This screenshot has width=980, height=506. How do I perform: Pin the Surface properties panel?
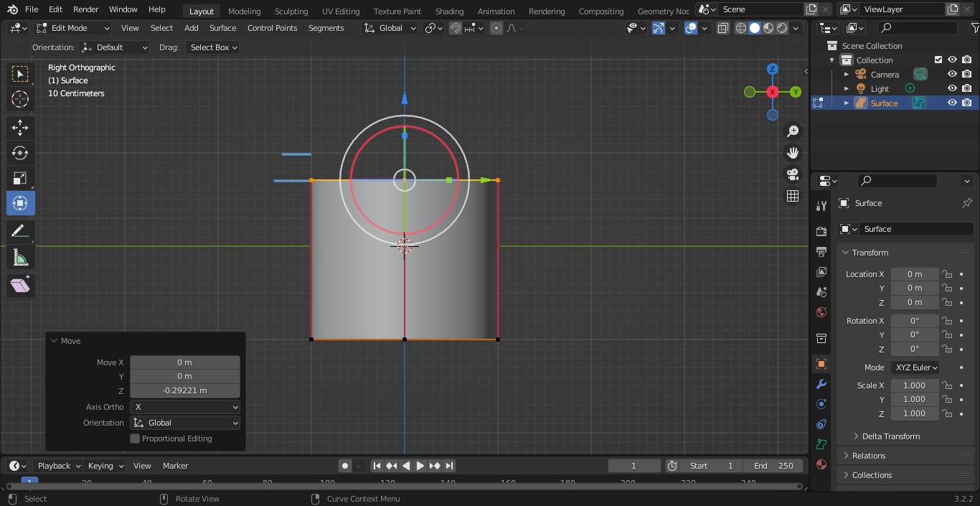(966, 203)
